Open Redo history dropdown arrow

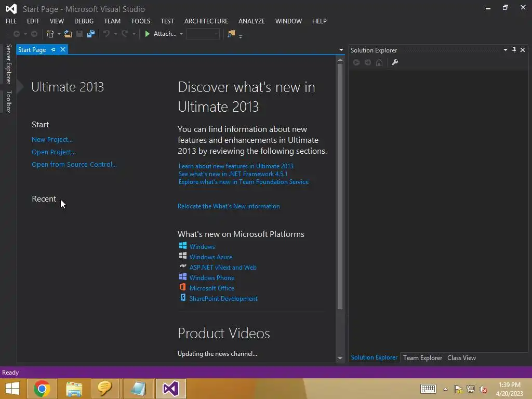click(134, 34)
